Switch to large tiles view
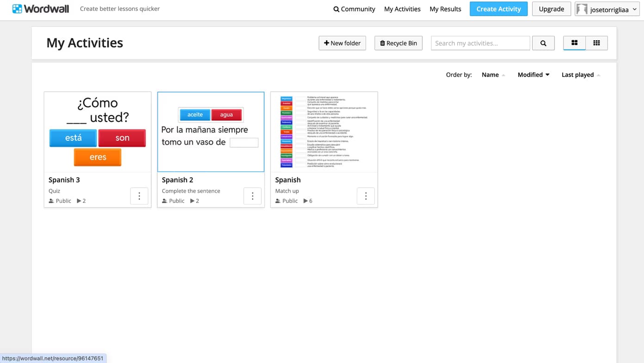 tap(574, 43)
